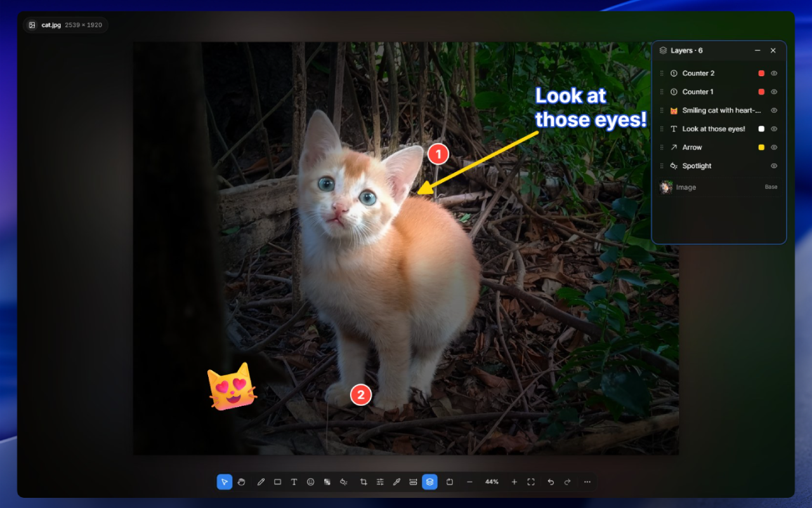
Task: Select the Arrow layer in the list
Action: (719, 147)
